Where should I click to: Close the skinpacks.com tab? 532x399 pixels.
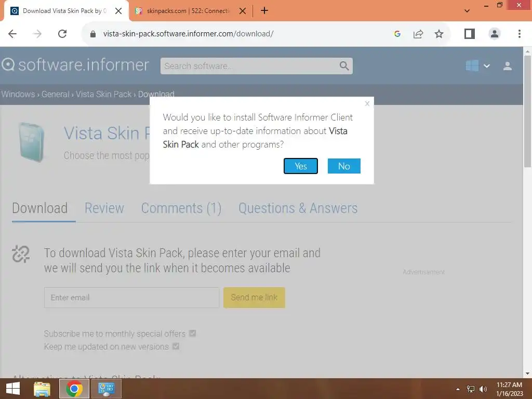tap(242, 11)
